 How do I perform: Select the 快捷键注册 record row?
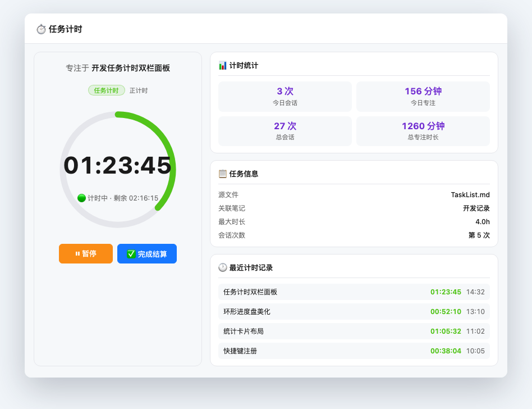(354, 351)
